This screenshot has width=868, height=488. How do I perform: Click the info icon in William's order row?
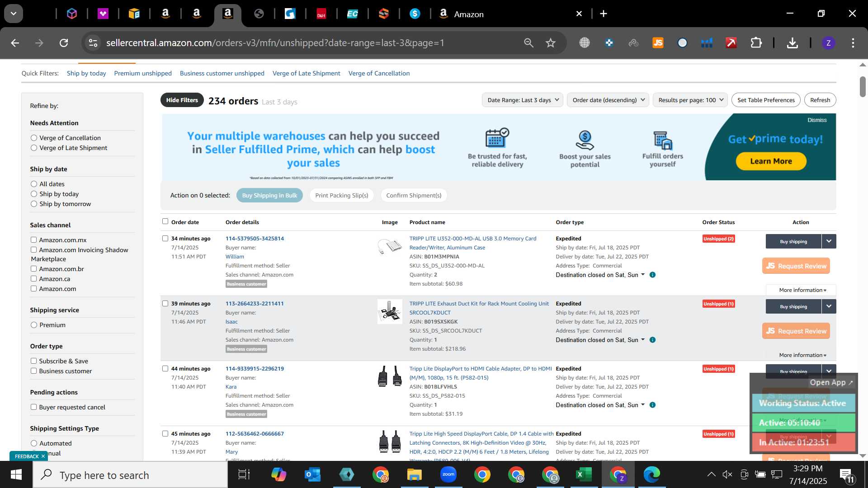652,275
